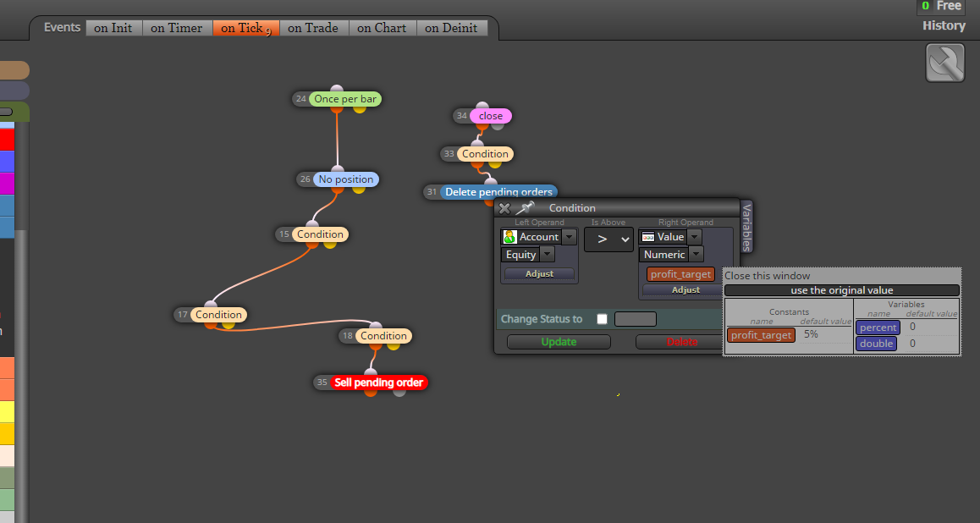Screen dimensions: 980x523
Task: Pick the percent variable chip
Action: (x=878, y=328)
